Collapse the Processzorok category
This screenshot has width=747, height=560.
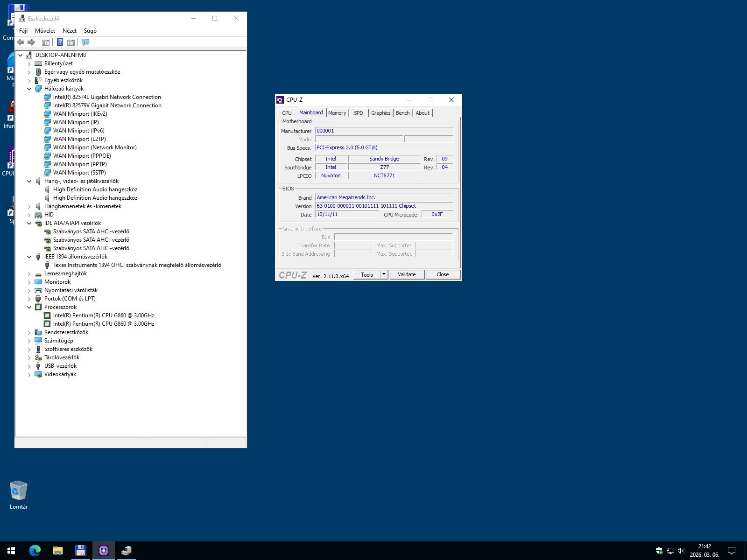point(29,307)
